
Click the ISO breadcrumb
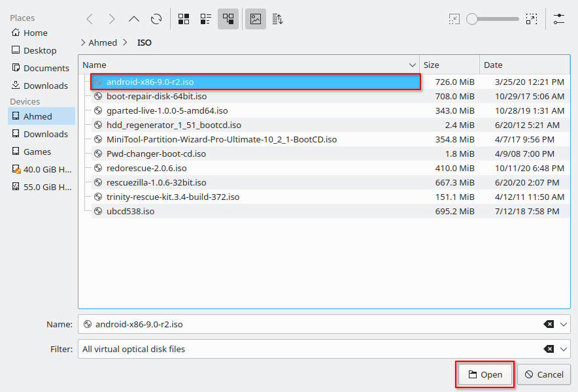tap(144, 42)
